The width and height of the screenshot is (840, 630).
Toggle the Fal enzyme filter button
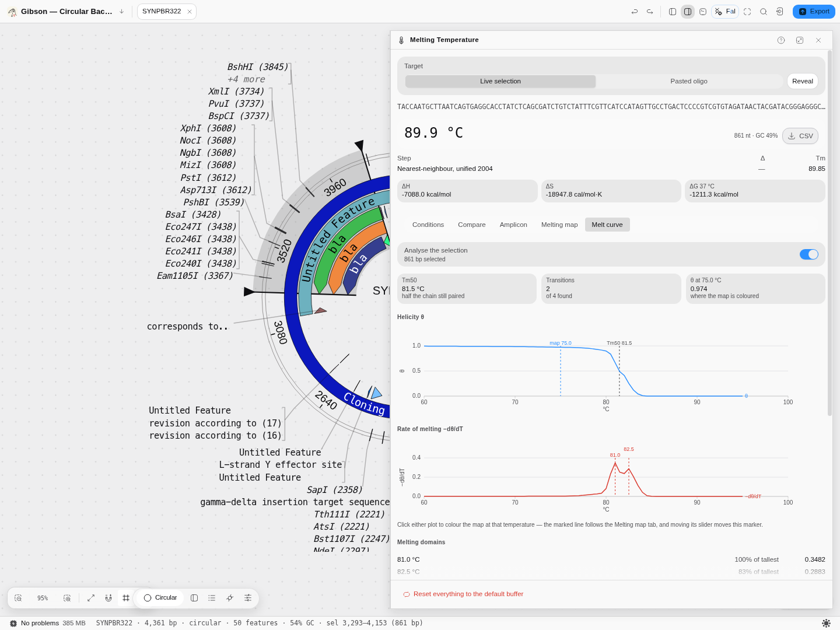click(725, 12)
